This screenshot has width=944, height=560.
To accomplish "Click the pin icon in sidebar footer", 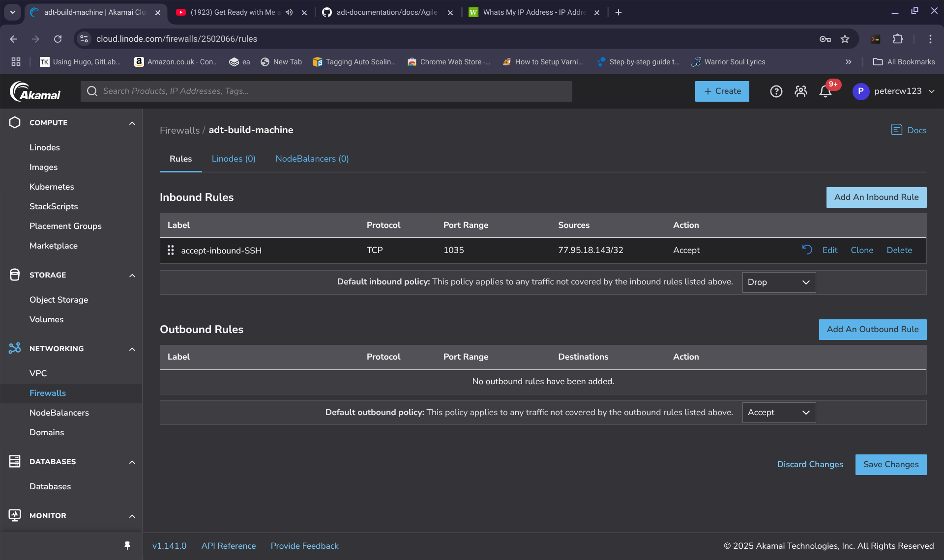I will (x=127, y=545).
